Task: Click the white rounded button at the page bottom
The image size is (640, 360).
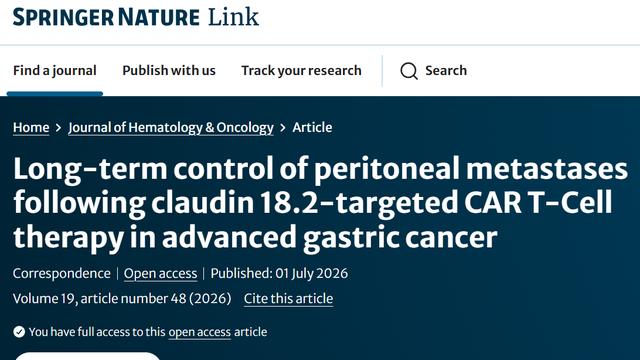Action: 87,356
